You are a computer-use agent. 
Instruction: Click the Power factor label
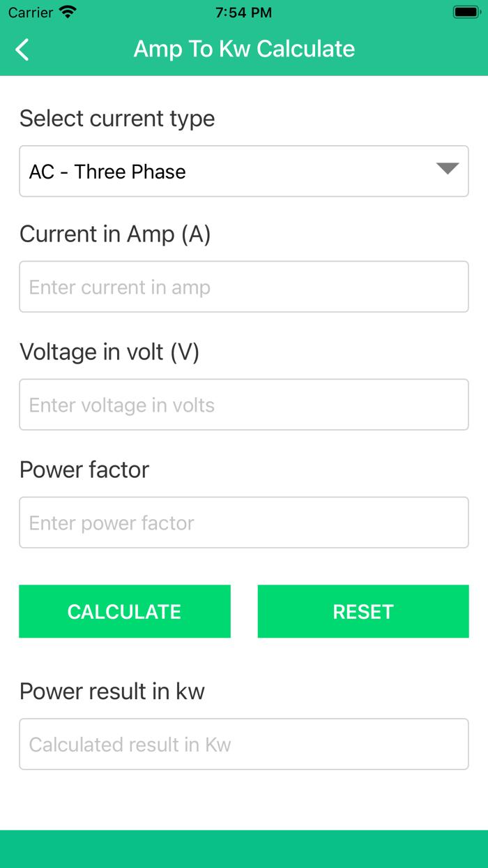[x=84, y=470]
